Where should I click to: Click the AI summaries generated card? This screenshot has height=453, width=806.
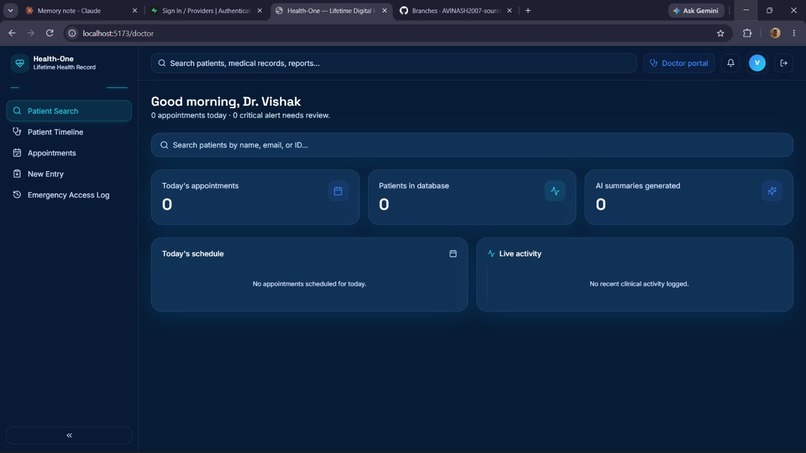[x=689, y=197]
